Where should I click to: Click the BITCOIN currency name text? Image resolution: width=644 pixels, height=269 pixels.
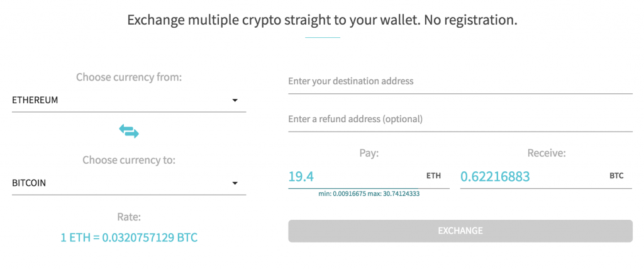[29, 183]
